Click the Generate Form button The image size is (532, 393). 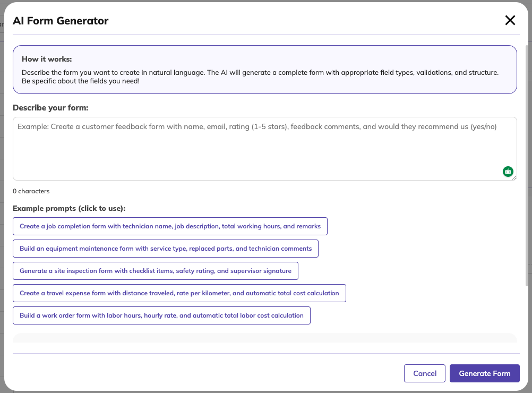[484, 373]
